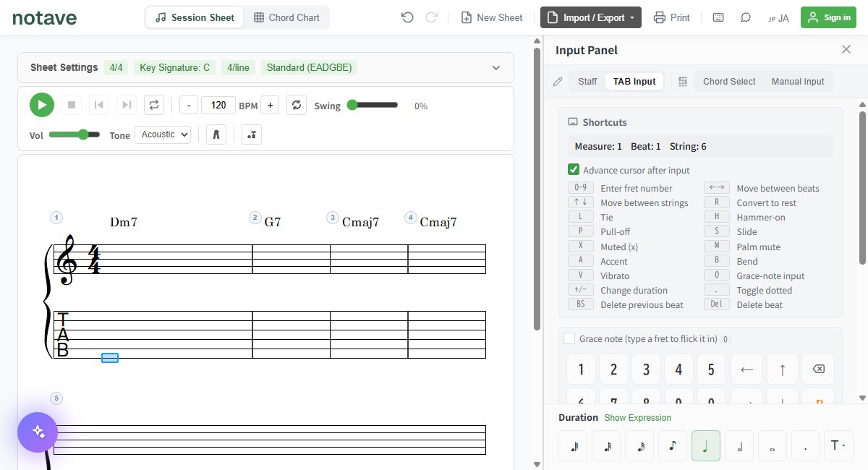Switch language via the JA button
This screenshot has width=868, height=470.
pyautogui.click(x=778, y=18)
